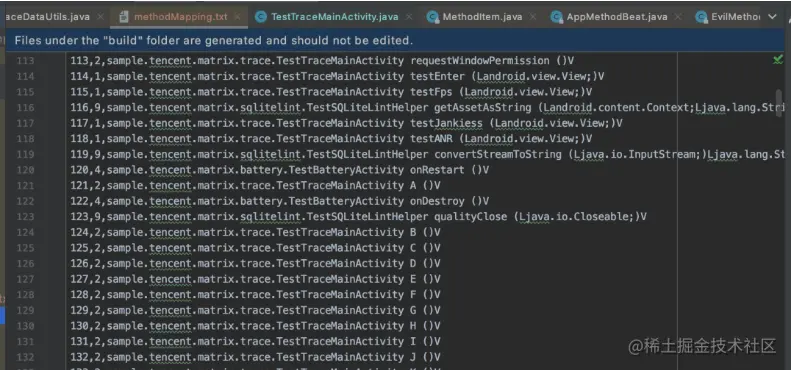This screenshot has width=791, height=370.
Task: Switch to the methodMapping.txt tab
Action: (180, 17)
